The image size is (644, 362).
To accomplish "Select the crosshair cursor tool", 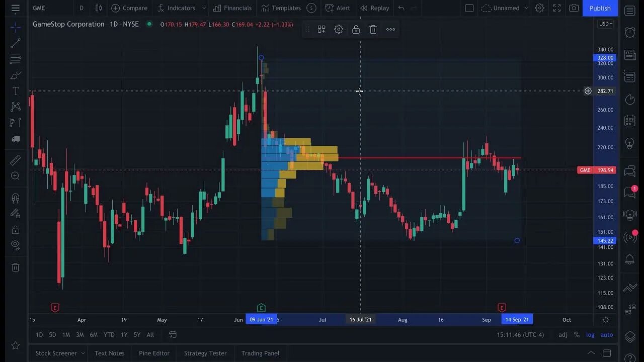I will pos(15,27).
